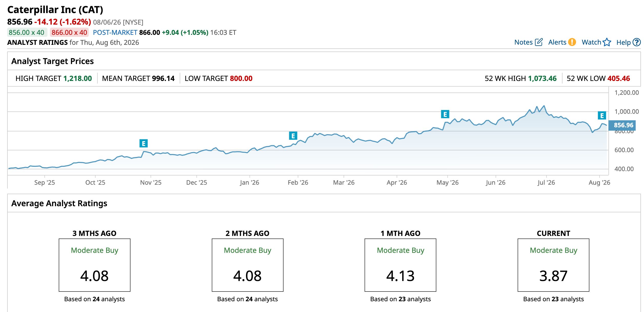Click Moderate Buy in the CURRENT box

554,250
